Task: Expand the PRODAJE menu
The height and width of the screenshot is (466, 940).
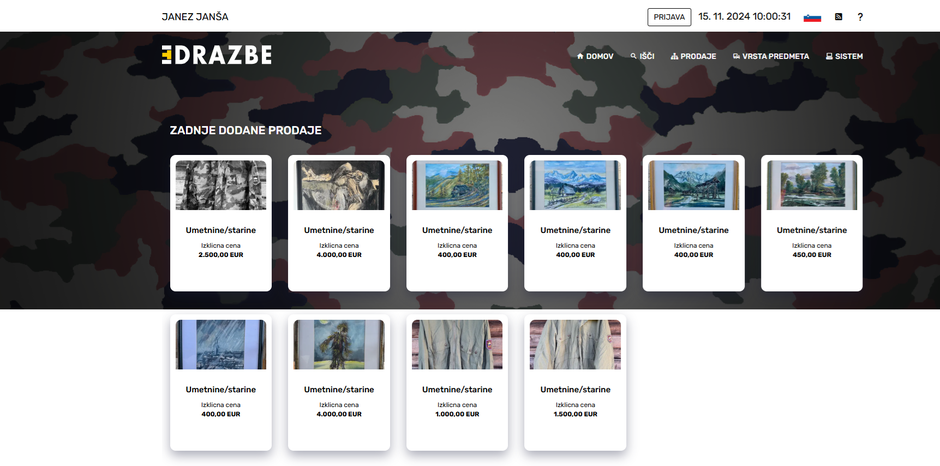Action: [x=693, y=56]
